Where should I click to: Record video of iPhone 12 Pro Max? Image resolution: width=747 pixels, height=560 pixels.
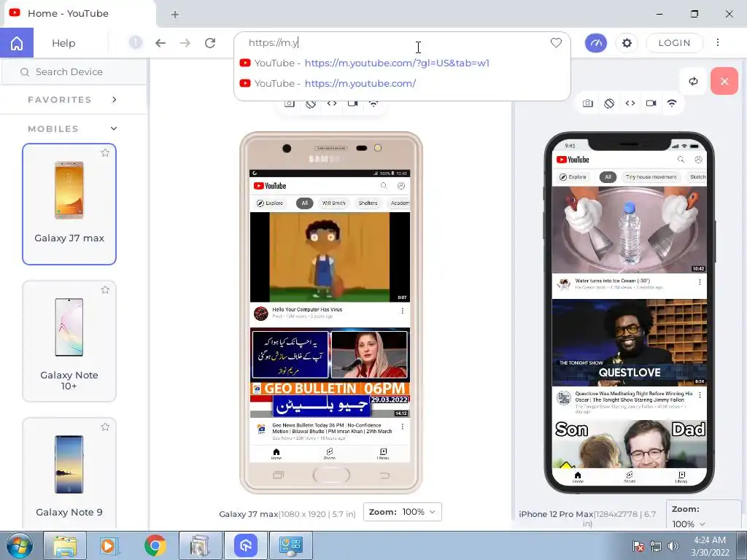pos(651,104)
